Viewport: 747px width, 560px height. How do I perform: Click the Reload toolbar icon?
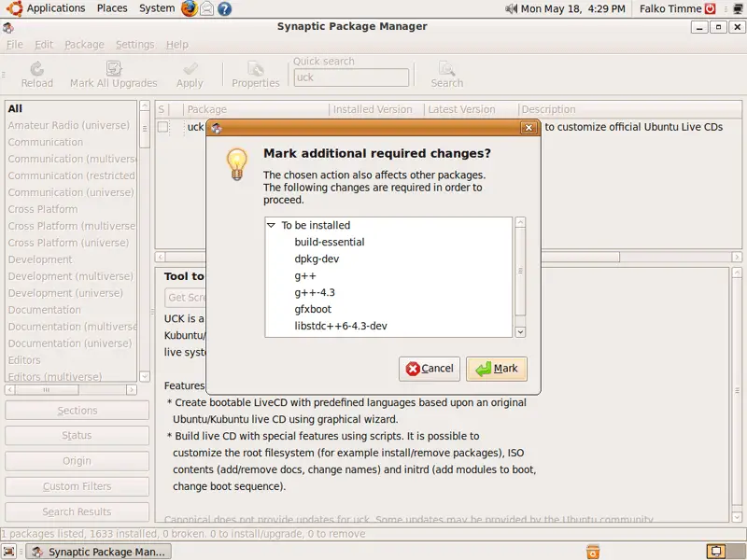[36, 69]
